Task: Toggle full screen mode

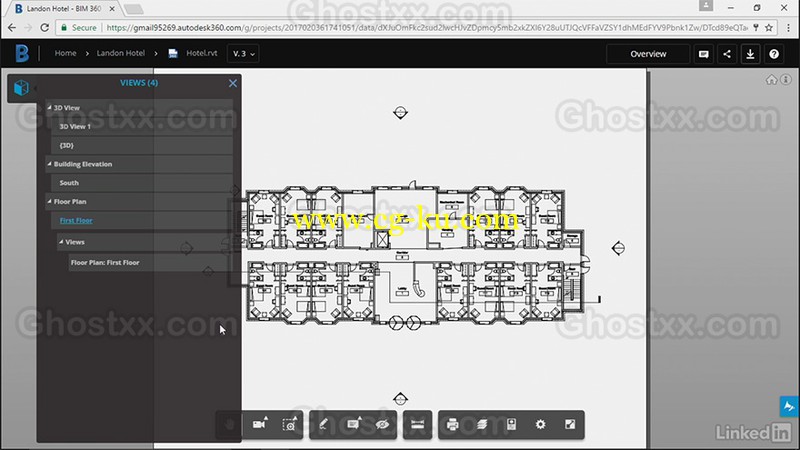Action: click(570, 424)
